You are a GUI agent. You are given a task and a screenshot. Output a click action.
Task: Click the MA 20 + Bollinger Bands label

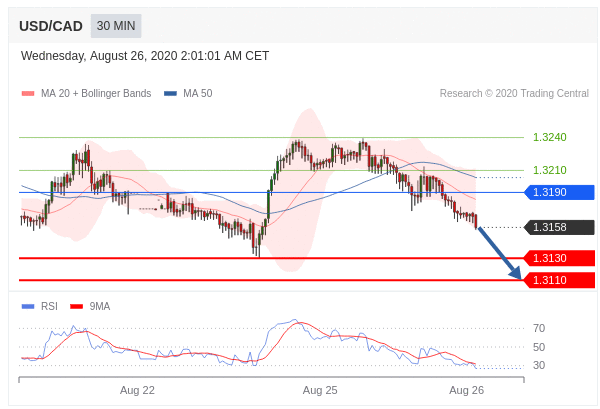pos(96,93)
